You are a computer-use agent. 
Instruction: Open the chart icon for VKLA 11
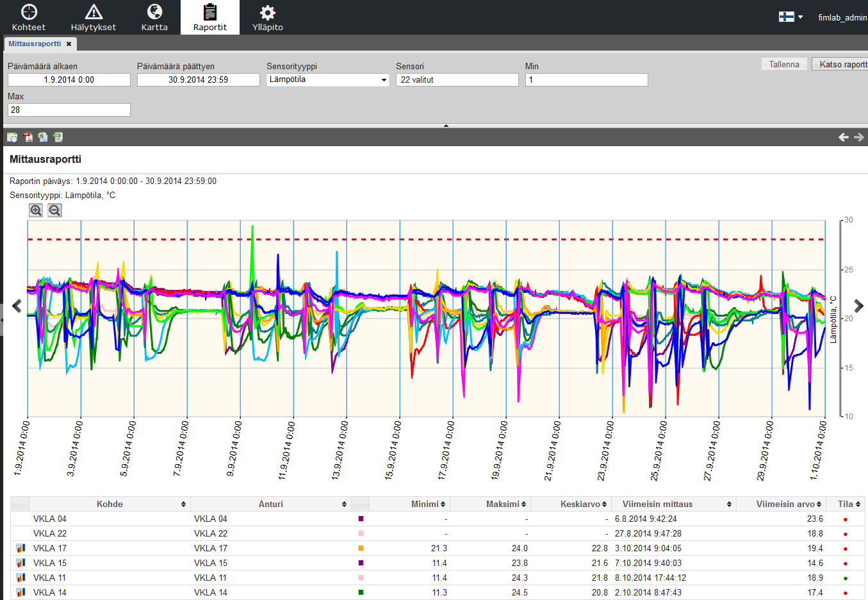tap(20, 578)
